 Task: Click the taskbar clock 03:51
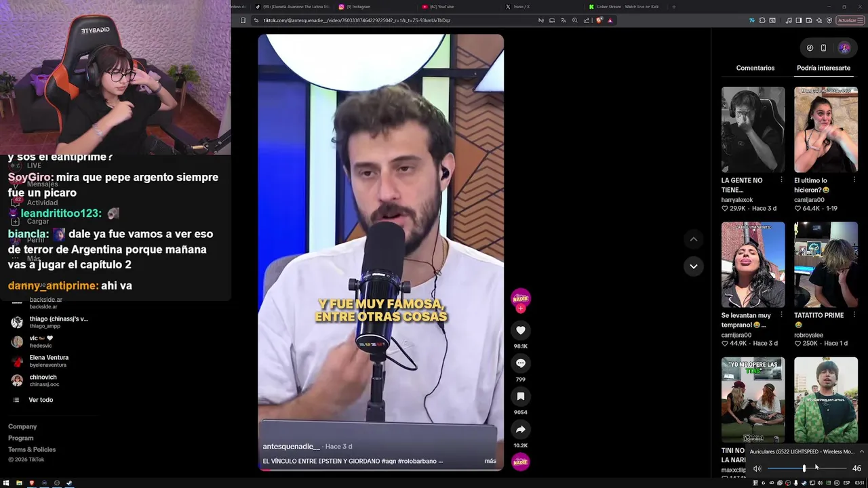[x=859, y=483]
